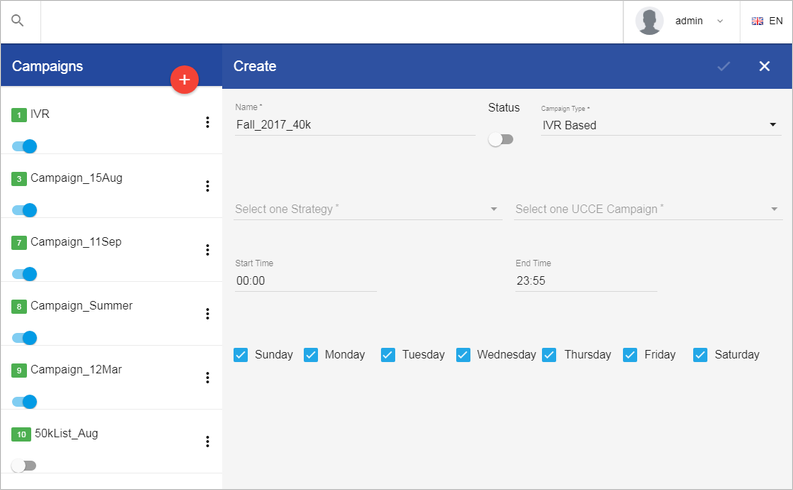Open the admin account menu
Viewport: 793px width, 490px height.
coord(699,21)
